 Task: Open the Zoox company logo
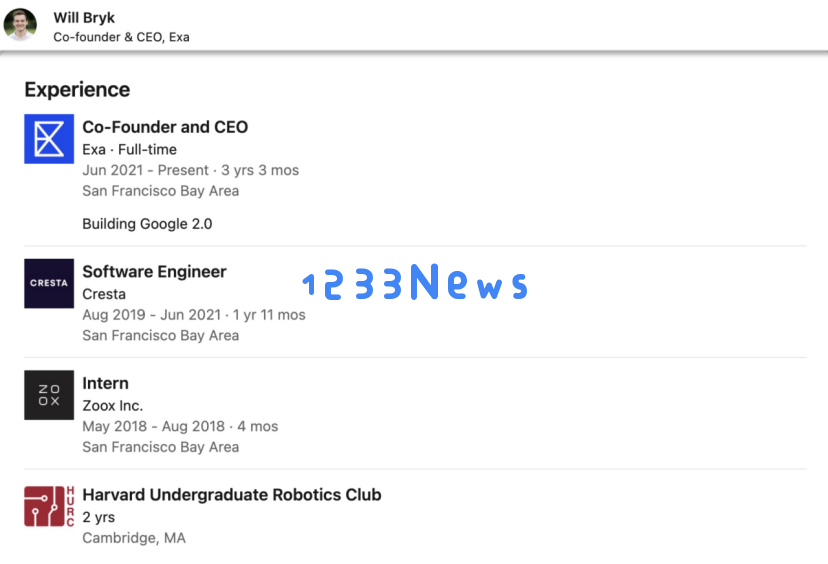click(x=49, y=395)
